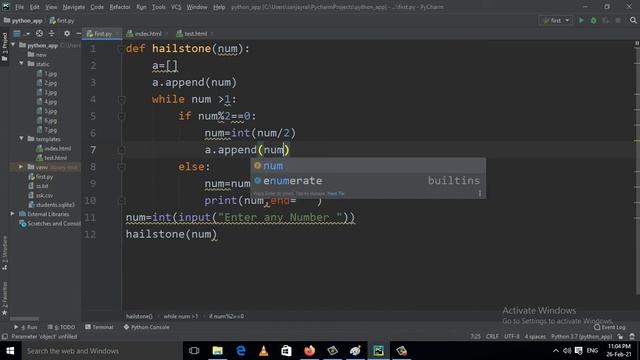This screenshot has width=640, height=360.
Task: Collapse the templates folder
Action: point(22,139)
